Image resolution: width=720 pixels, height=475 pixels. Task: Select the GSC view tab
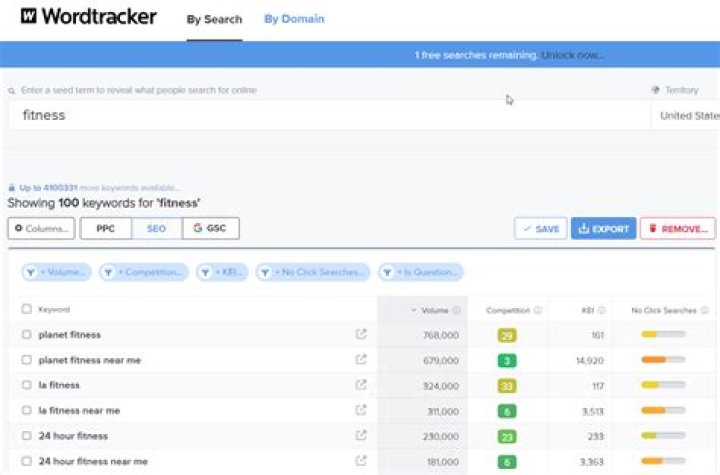211,228
